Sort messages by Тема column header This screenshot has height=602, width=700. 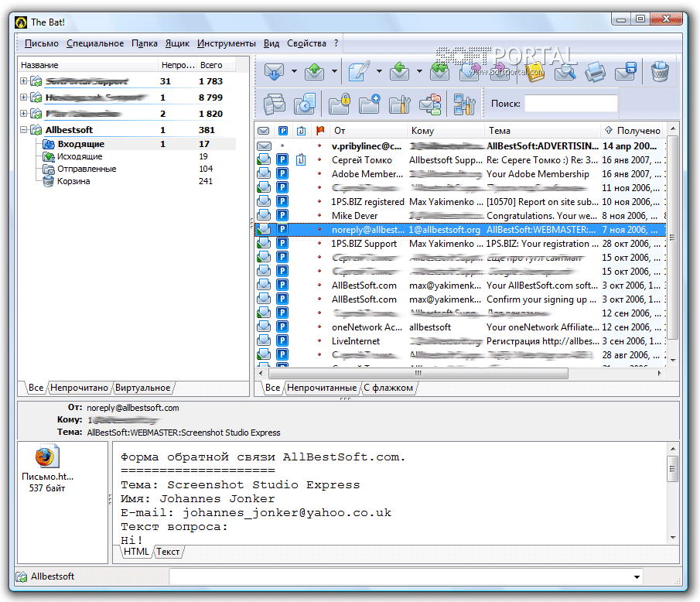[499, 131]
